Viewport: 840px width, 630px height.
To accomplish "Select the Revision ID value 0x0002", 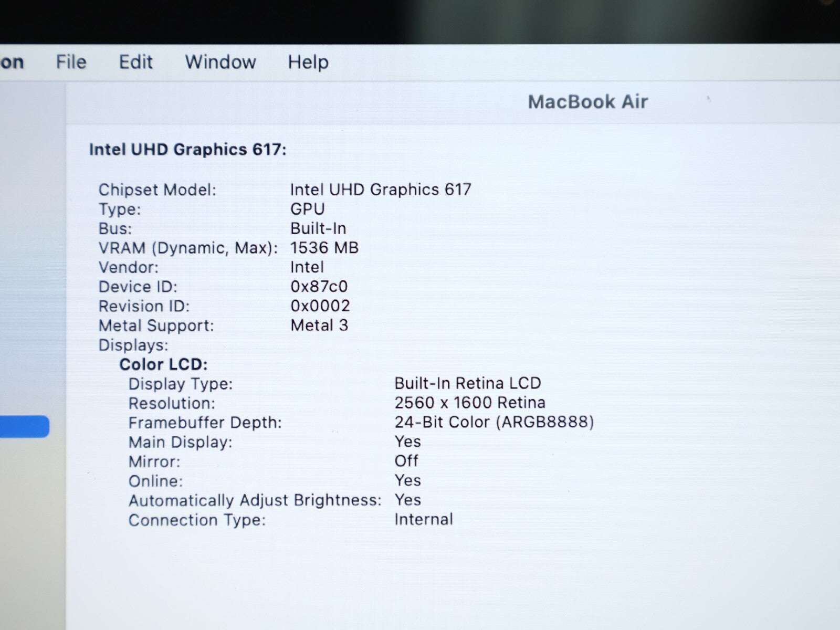I will tap(320, 306).
